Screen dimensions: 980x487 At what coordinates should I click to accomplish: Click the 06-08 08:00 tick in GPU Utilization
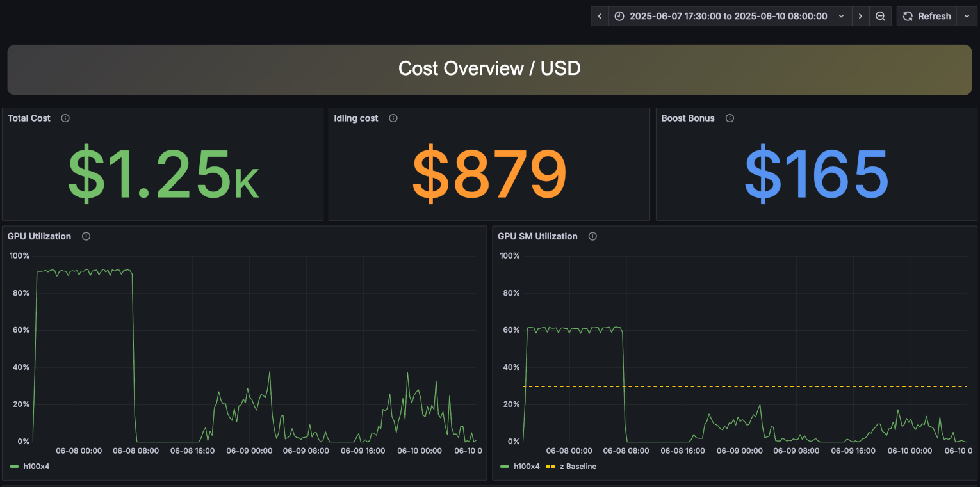pos(136,451)
